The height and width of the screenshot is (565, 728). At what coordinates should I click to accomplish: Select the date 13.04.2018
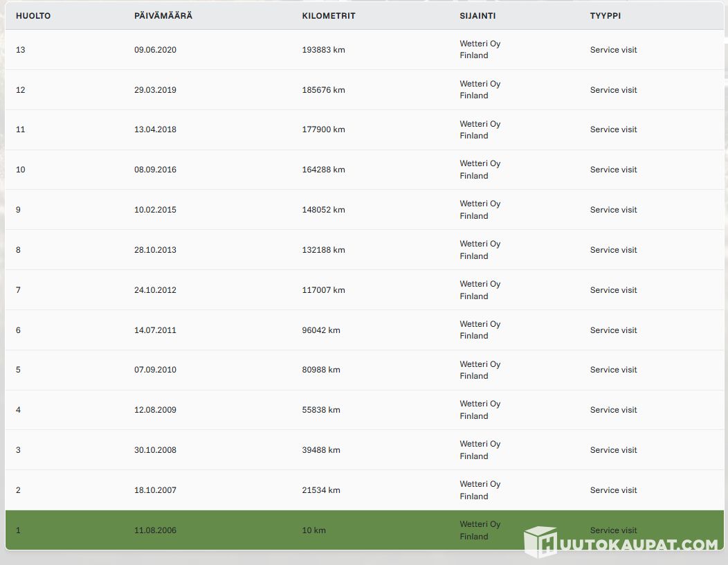(155, 129)
